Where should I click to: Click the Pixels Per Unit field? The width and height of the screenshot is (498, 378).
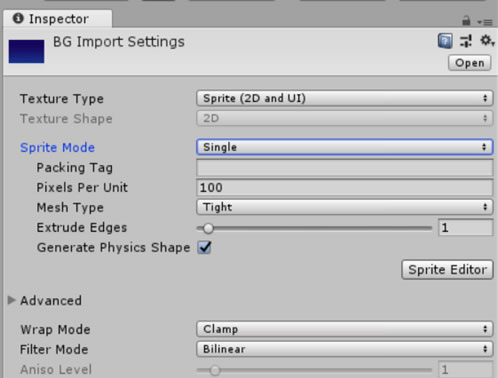pos(345,187)
